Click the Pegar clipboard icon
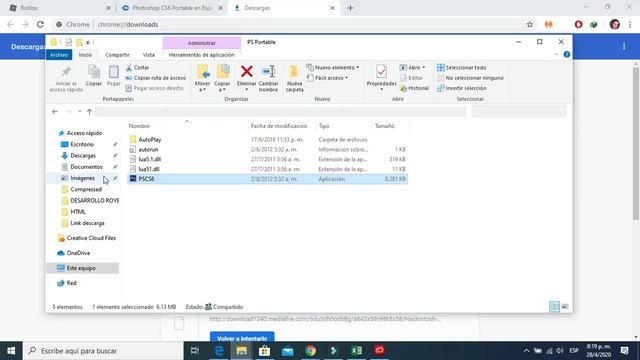Viewport: 640px width, 360px height. click(113, 76)
